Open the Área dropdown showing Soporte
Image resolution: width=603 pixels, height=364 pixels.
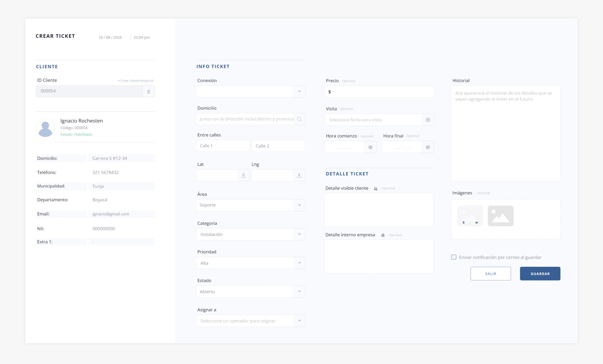click(299, 205)
